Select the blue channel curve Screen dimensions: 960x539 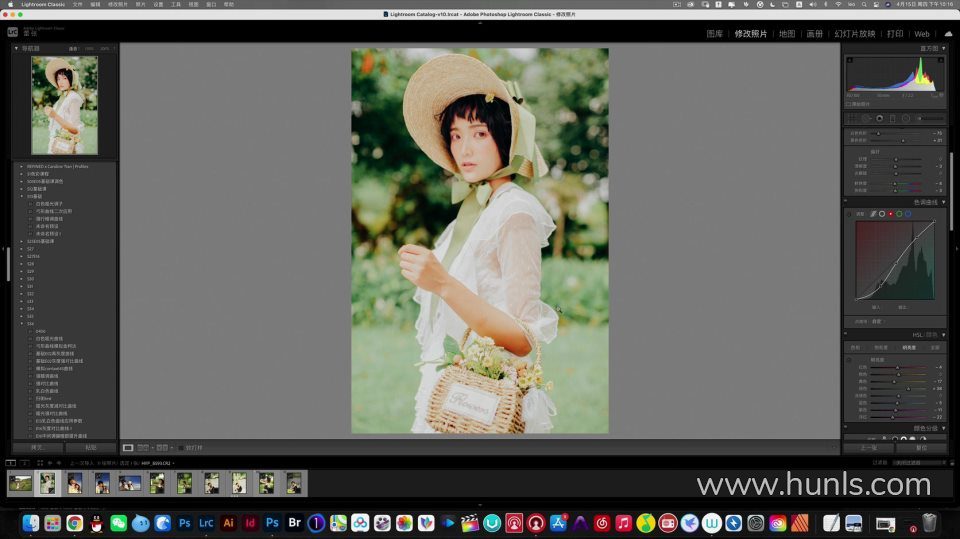908,214
